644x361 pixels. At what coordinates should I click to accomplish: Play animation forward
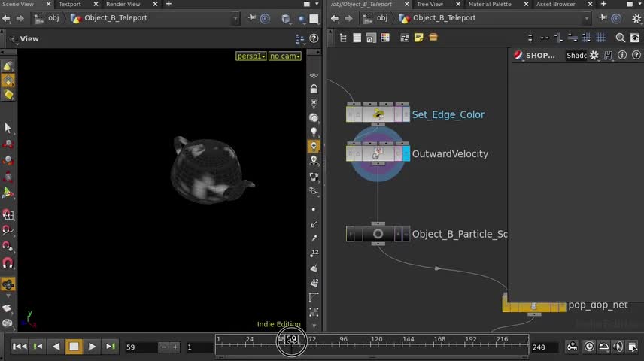point(92,347)
